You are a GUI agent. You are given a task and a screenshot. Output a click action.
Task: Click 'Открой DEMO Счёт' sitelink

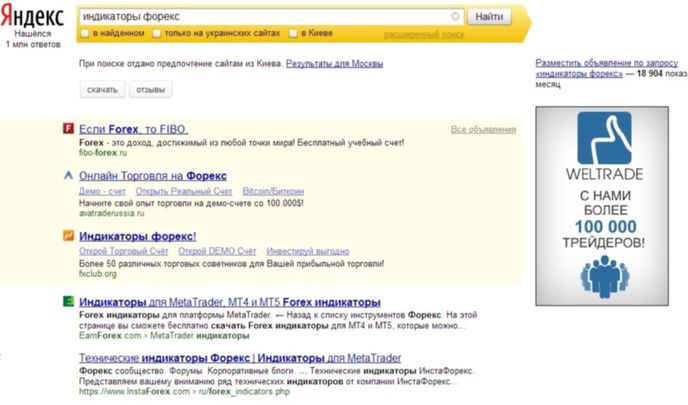(x=217, y=251)
